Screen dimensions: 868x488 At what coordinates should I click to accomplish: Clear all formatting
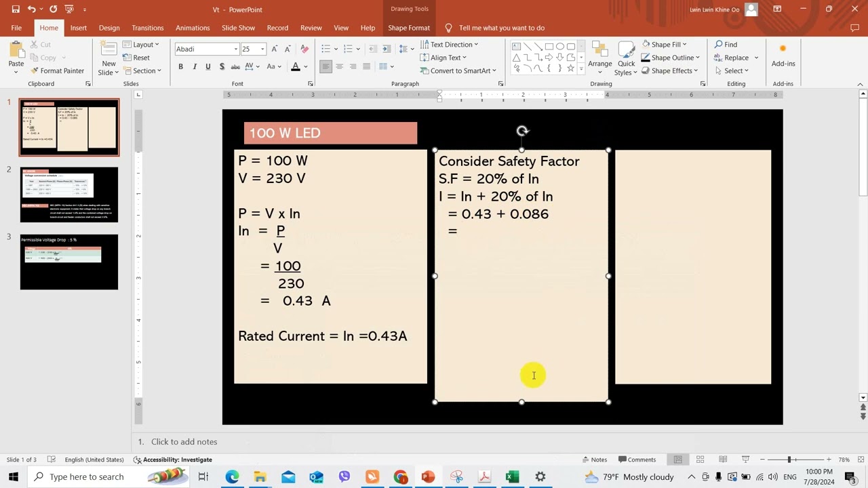point(304,49)
